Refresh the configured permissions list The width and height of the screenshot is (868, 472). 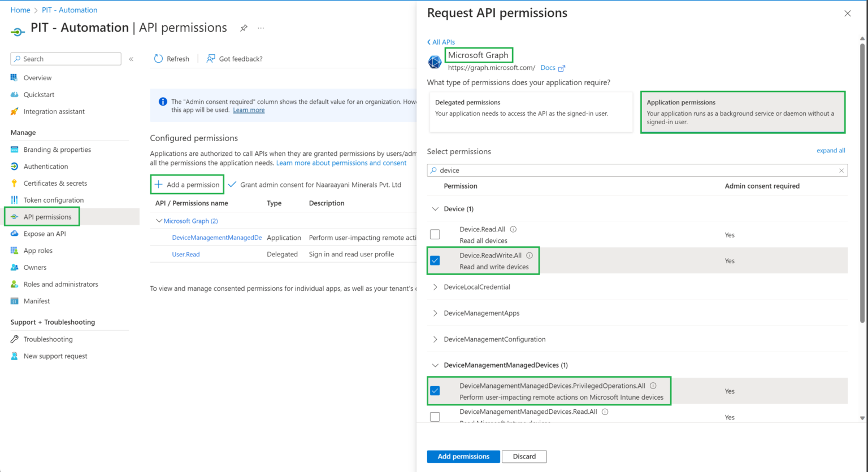coord(171,59)
